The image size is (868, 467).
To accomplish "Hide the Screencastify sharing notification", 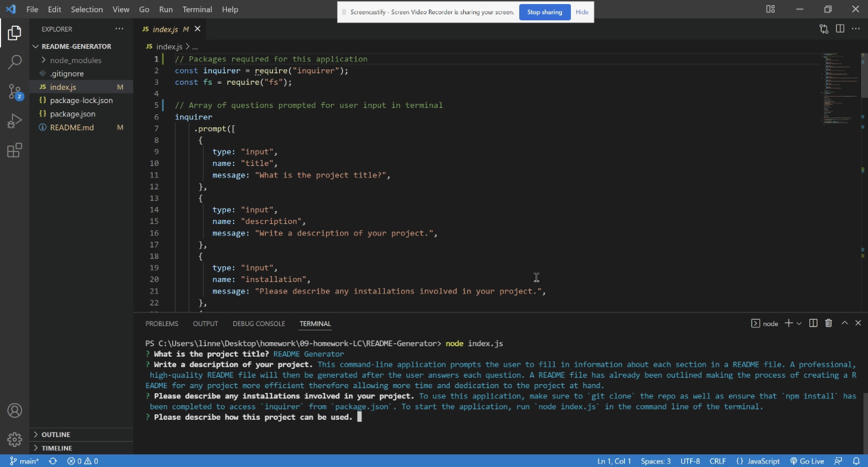I will click(582, 12).
